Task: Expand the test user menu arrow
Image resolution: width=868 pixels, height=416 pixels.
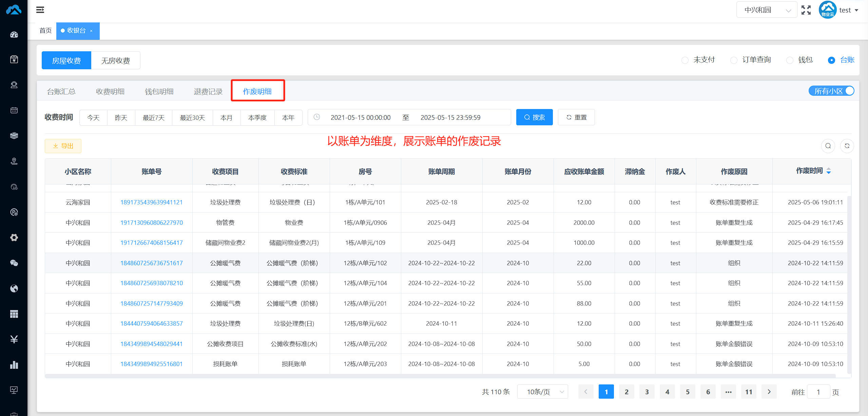Action: [856, 10]
